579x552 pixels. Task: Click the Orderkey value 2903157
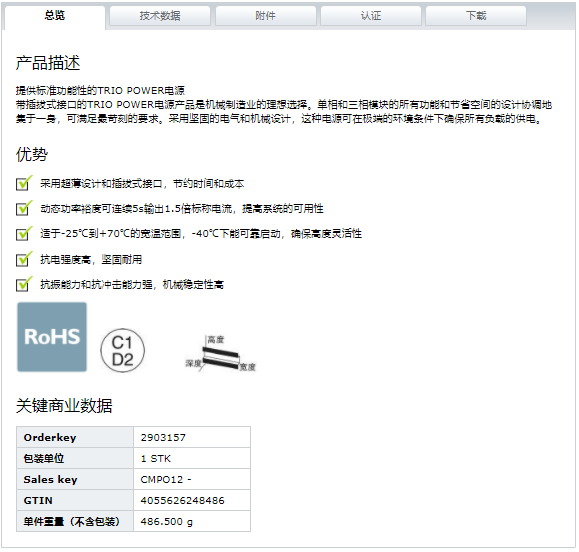[163, 438]
